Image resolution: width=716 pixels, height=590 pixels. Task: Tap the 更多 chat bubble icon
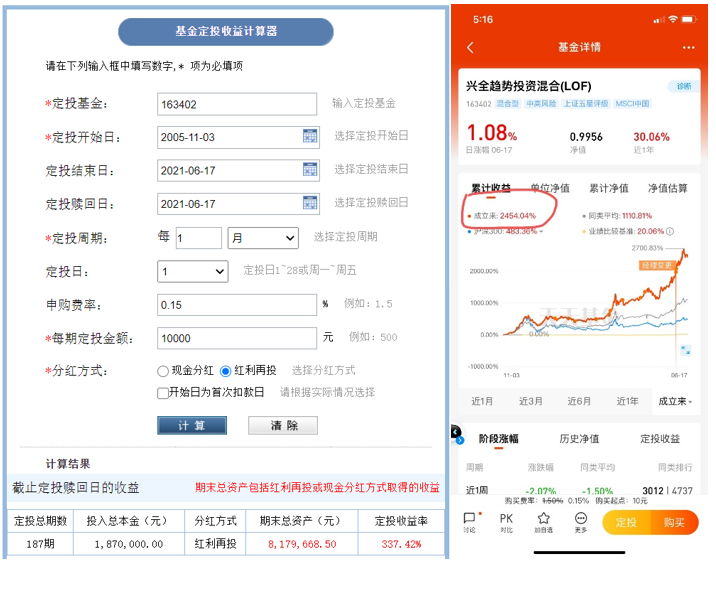point(580,522)
